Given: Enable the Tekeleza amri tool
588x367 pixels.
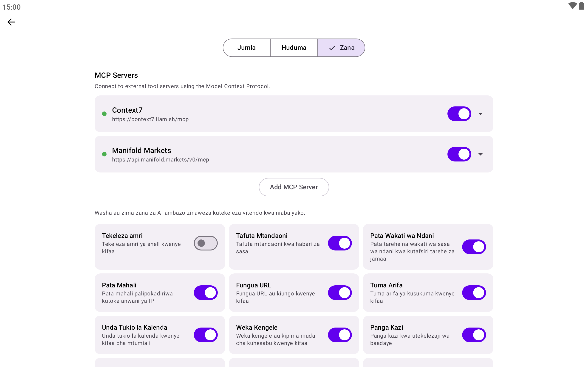Looking at the screenshot, I should [x=206, y=243].
